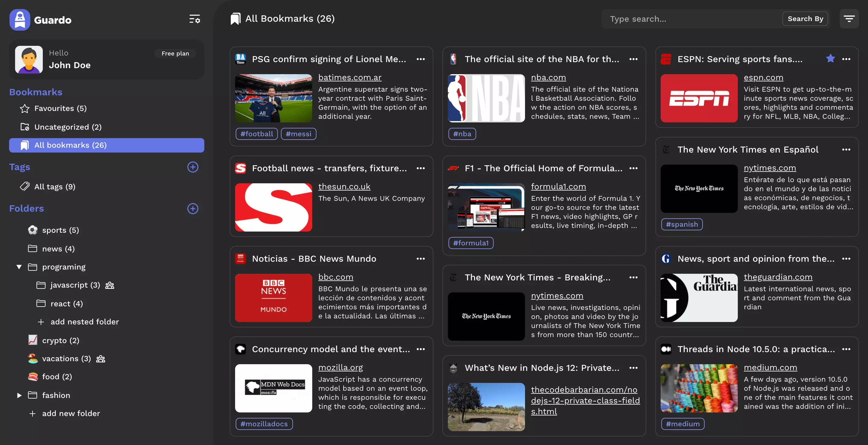Click the Guardo app logo
Screen dimensions: 868x445
(20, 19)
